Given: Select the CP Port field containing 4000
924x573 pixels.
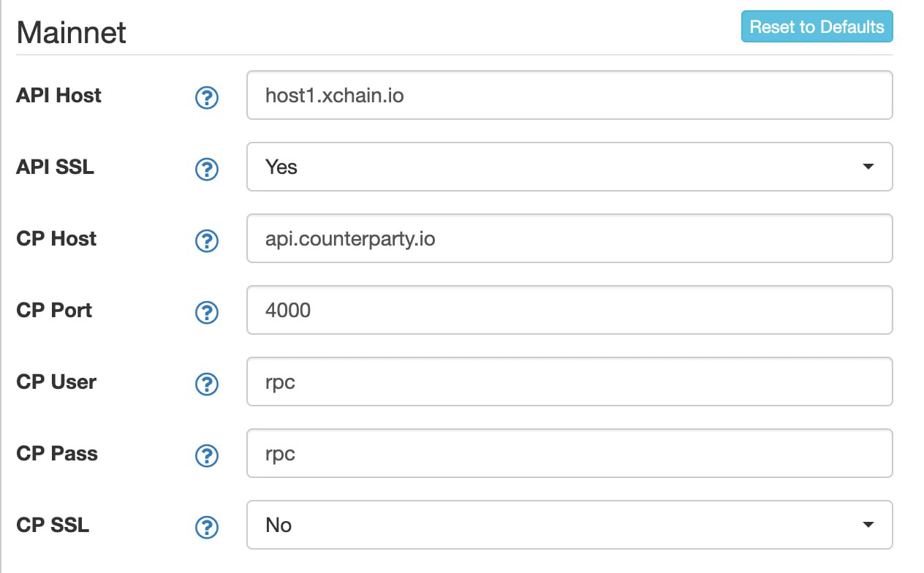Looking at the screenshot, I should (x=569, y=310).
